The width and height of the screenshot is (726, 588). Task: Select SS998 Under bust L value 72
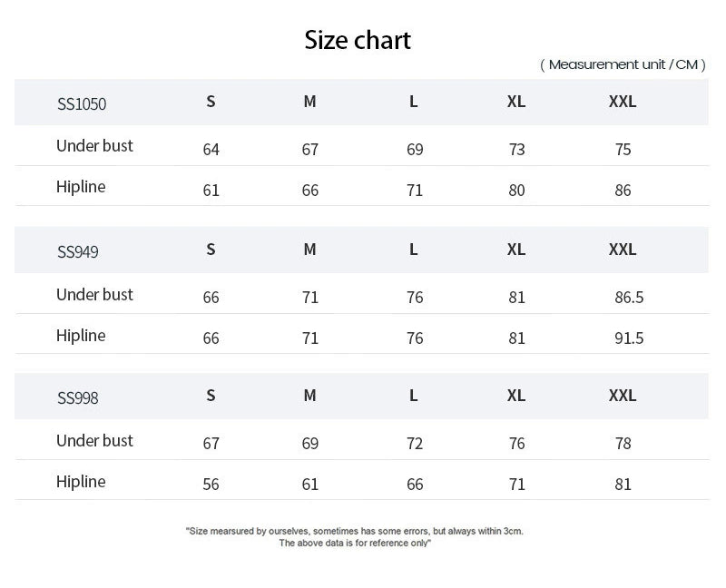click(x=415, y=444)
